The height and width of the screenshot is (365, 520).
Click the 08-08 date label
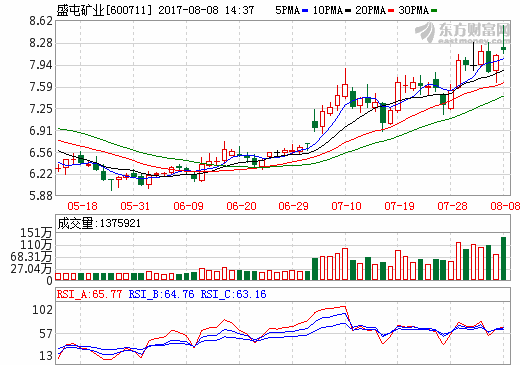(x=505, y=206)
